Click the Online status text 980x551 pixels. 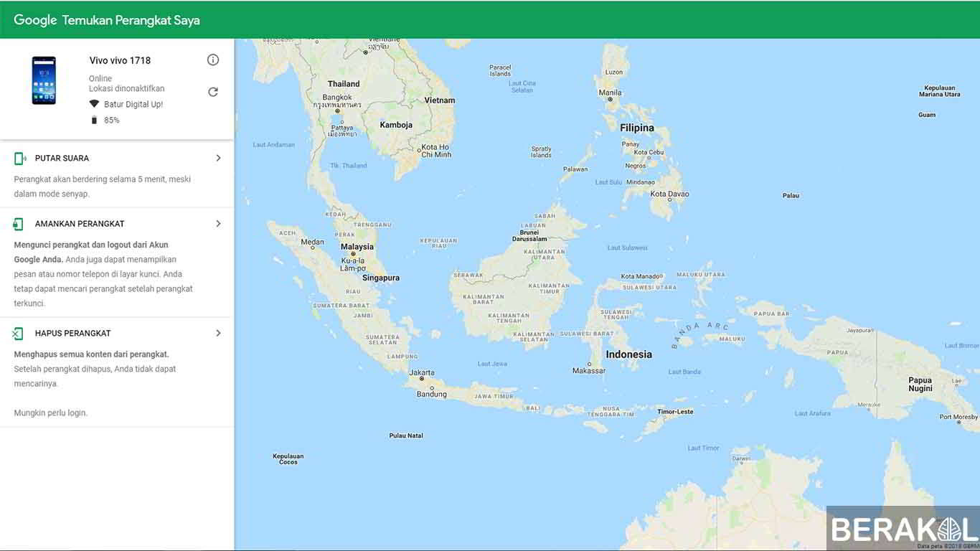click(x=100, y=78)
